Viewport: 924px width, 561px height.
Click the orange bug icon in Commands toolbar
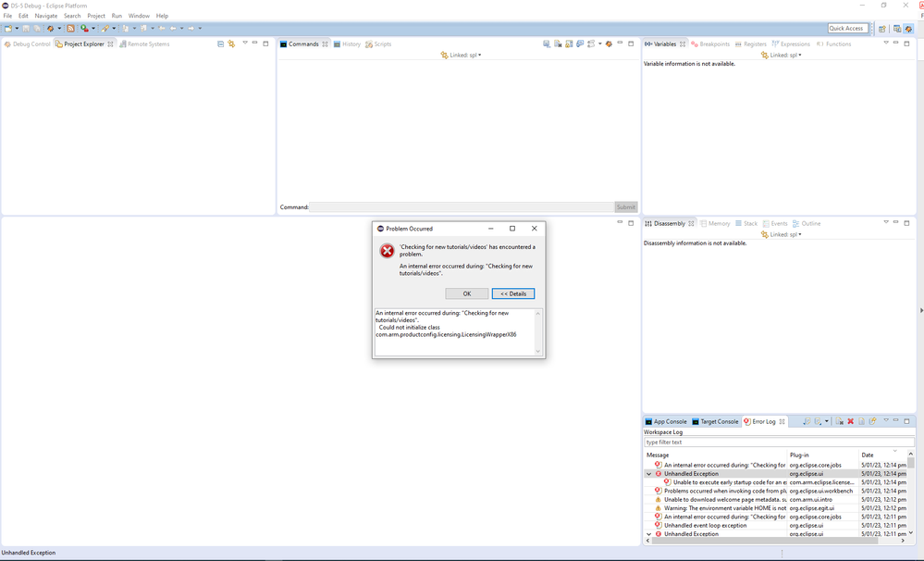tap(610, 44)
